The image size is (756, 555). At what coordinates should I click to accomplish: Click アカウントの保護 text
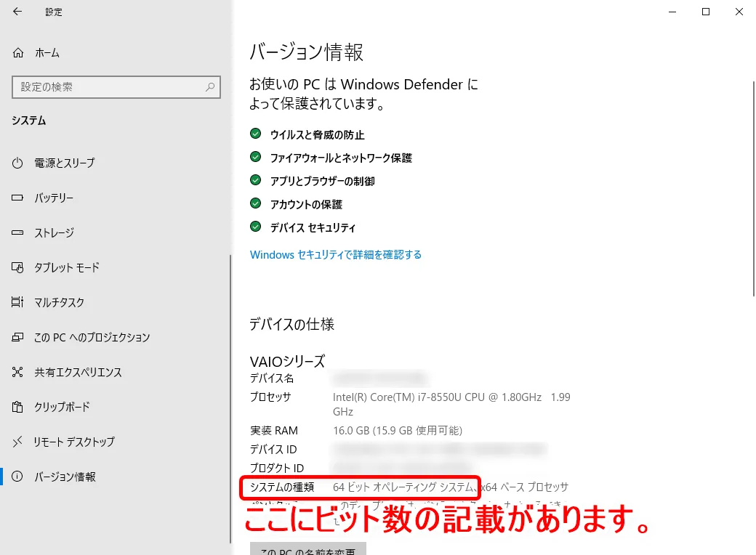[x=306, y=204]
